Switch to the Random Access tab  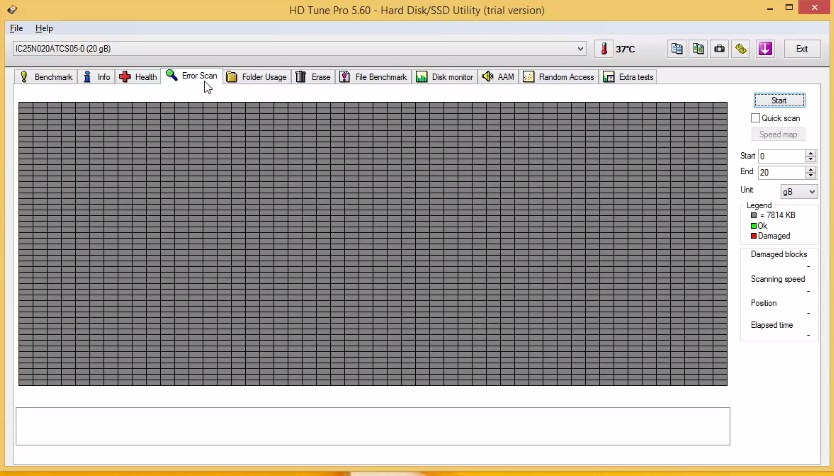559,77
